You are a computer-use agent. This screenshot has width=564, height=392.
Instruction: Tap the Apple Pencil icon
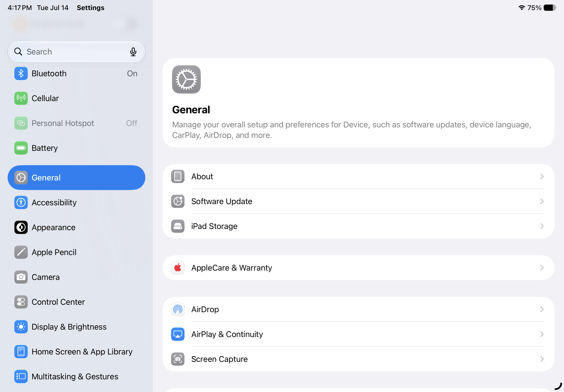pos(21,252)
